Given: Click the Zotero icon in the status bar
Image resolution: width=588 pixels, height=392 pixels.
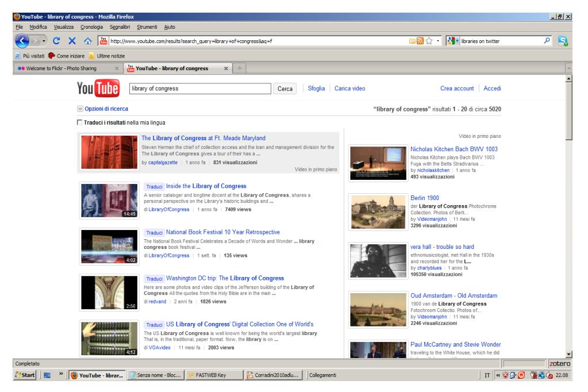Looking at the screenshot, I should 560,363.
